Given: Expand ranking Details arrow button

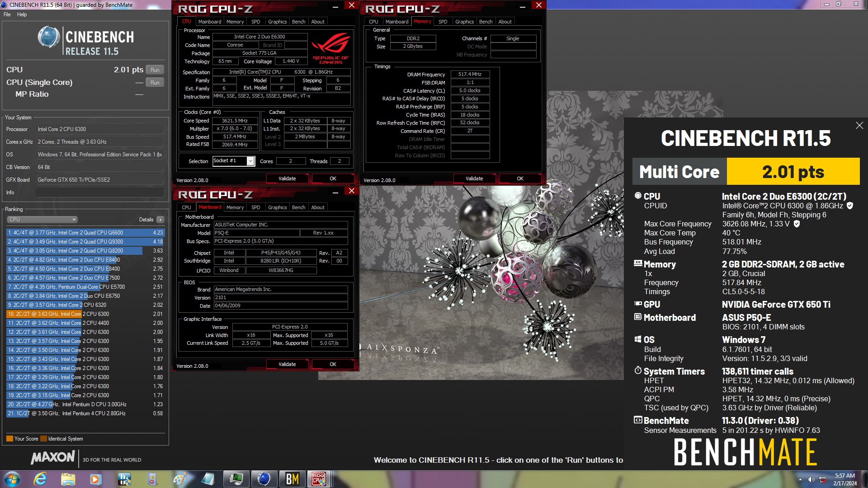Looking at the screenshot, I should pyautogui.click(x=160, y=220).
